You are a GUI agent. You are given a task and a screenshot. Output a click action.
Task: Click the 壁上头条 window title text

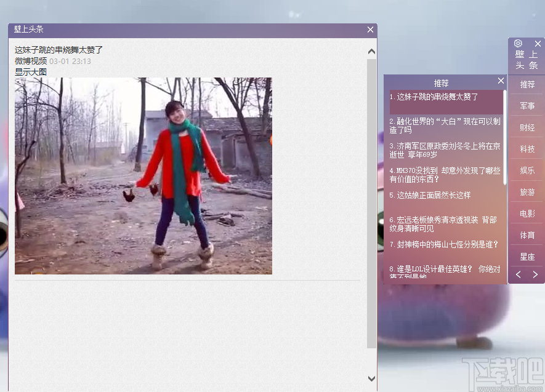tap(28, 29)
